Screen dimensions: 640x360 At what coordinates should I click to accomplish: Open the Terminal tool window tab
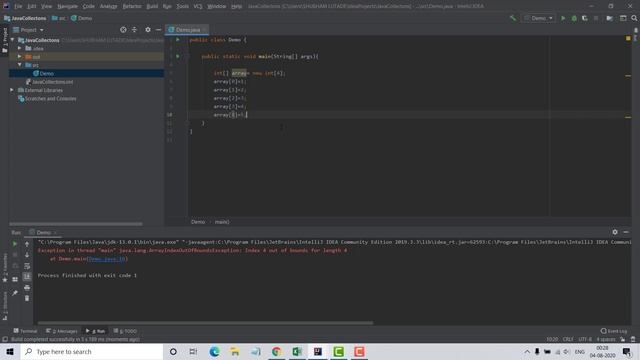click(25, 331)
